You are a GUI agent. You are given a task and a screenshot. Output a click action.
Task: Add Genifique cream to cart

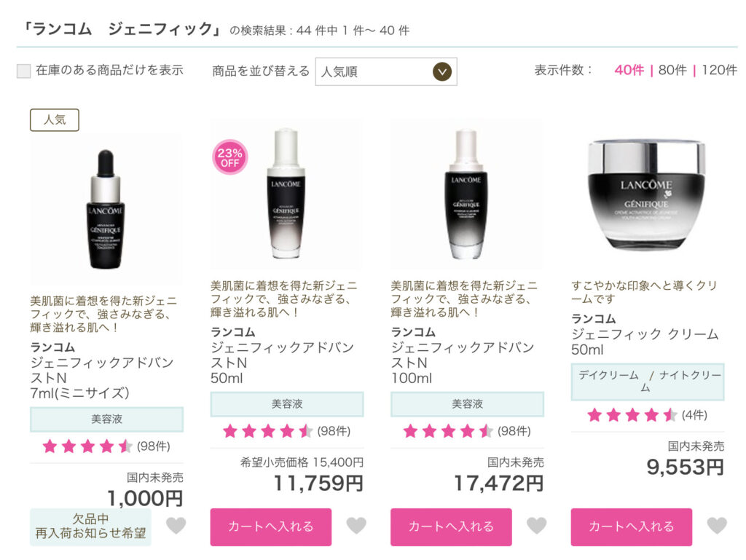tap(632, 527)
